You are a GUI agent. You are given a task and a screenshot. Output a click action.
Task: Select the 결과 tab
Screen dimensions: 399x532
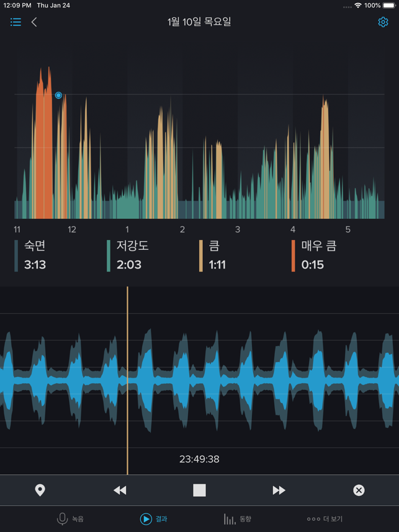[x=153, y=519]
